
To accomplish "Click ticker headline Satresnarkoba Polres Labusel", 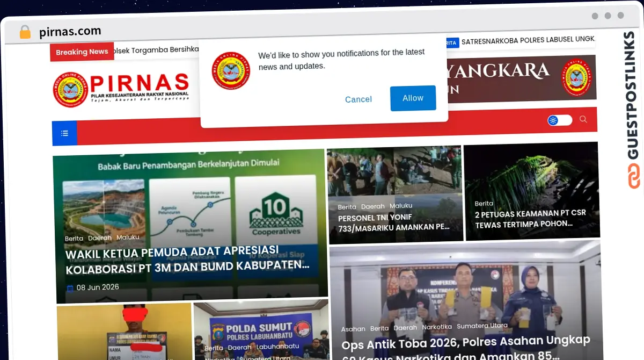I will click(x=528, y=40).
